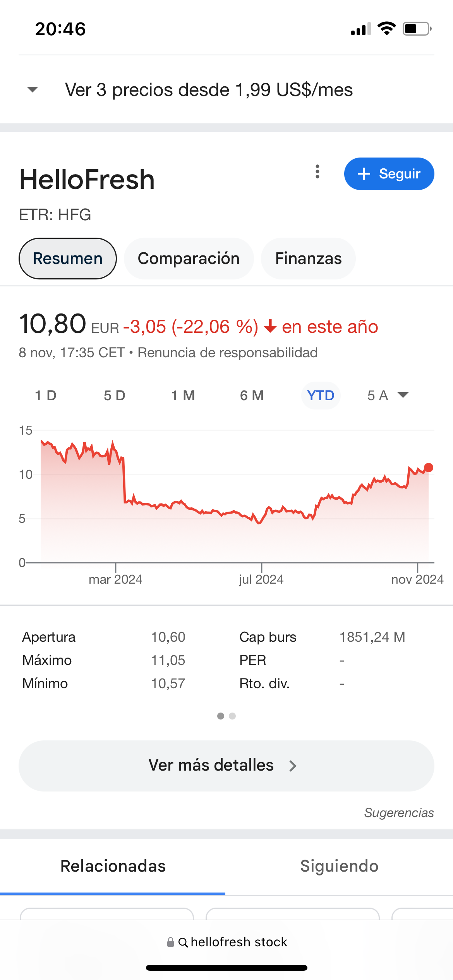Image resolution: width=453 pixels, height=980 pixels.
Task: Tap the battery status icon
Action: click(417, 29)
